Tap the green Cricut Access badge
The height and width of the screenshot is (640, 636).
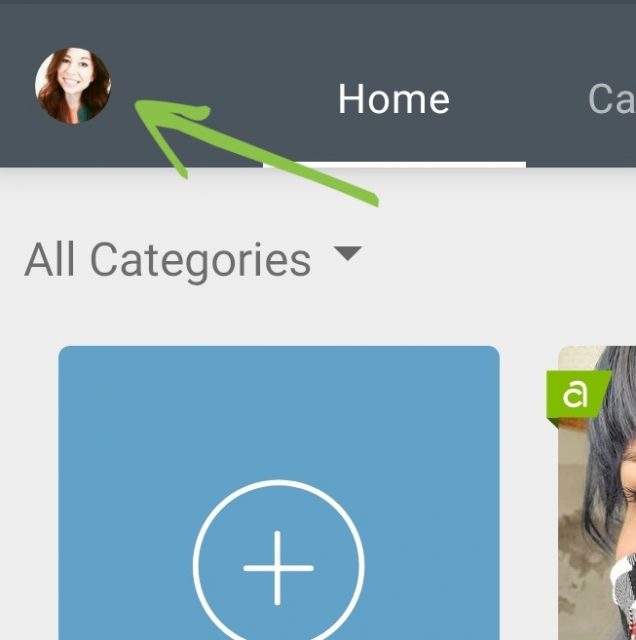click(578, 396)
